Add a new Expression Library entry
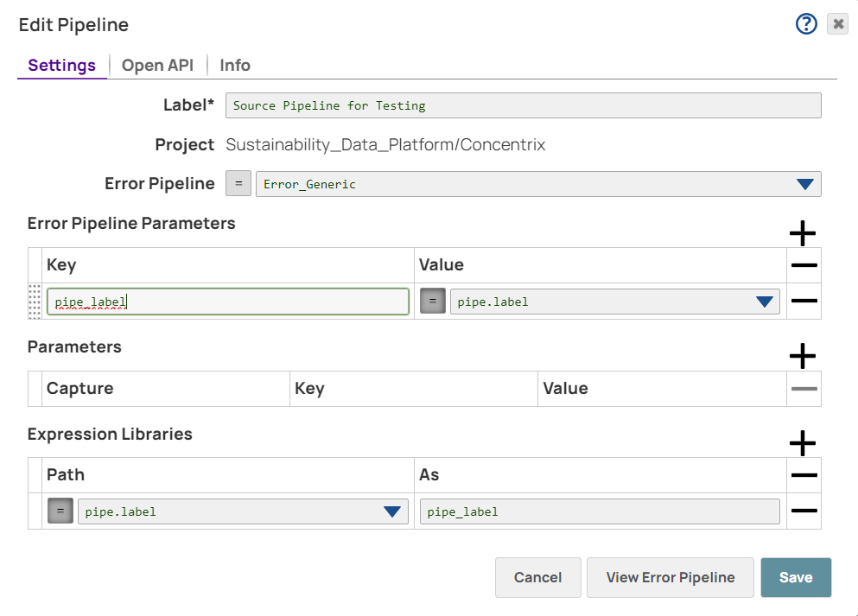This screenshot has height=616, width=858. click(x=802, y=442)
